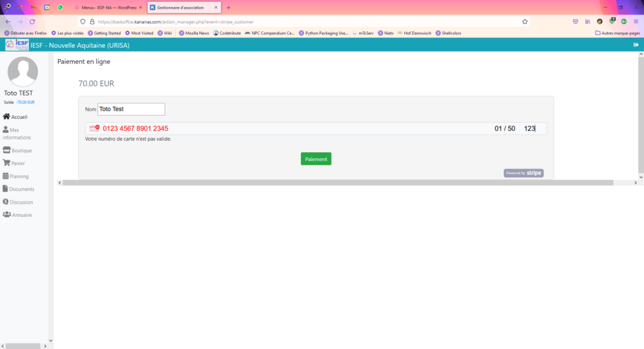Click the URL address bar

304,22
